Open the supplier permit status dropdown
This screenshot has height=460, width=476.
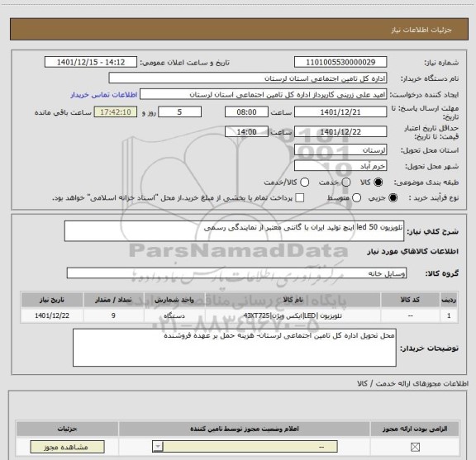point(245,447)
